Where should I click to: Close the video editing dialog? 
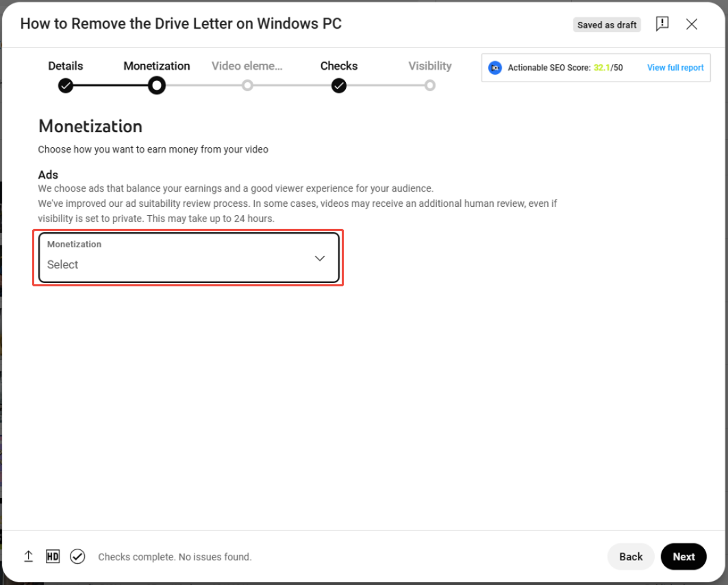point(692,24)
